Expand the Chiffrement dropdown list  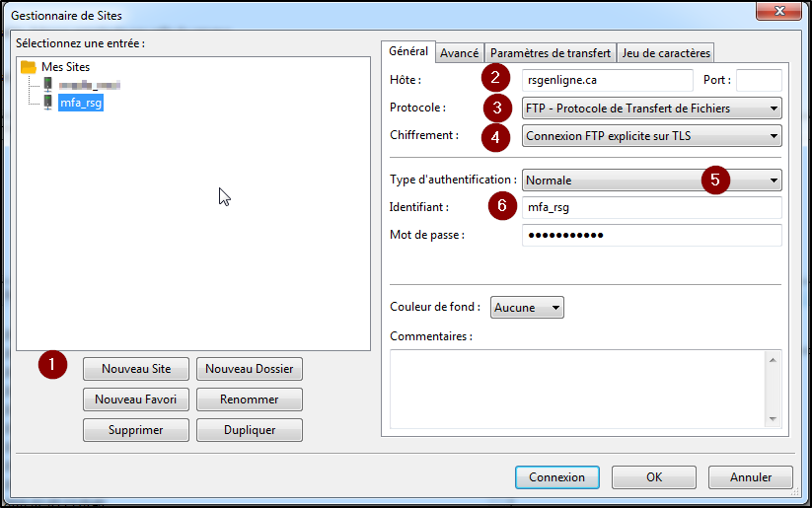(651, 136)
